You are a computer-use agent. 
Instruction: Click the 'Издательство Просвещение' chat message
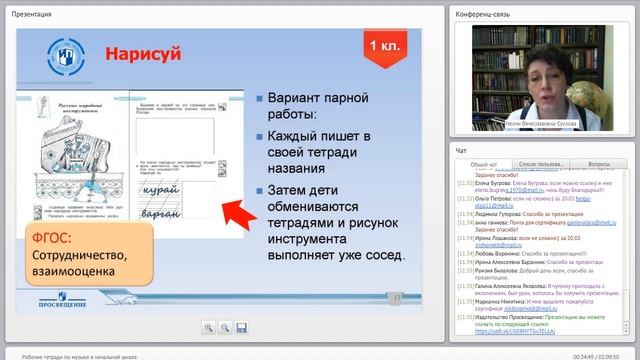pyautogui.click(x=532, y=324)
